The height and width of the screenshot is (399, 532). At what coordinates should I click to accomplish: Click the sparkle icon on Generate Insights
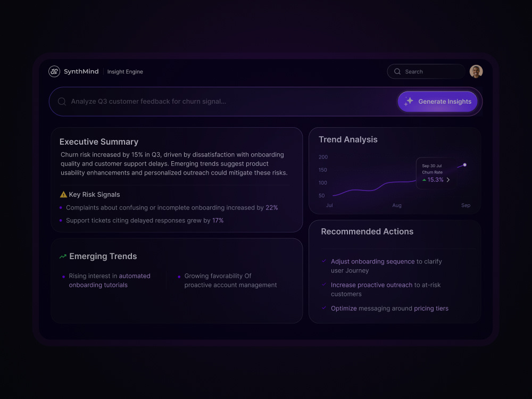point(409,101)
